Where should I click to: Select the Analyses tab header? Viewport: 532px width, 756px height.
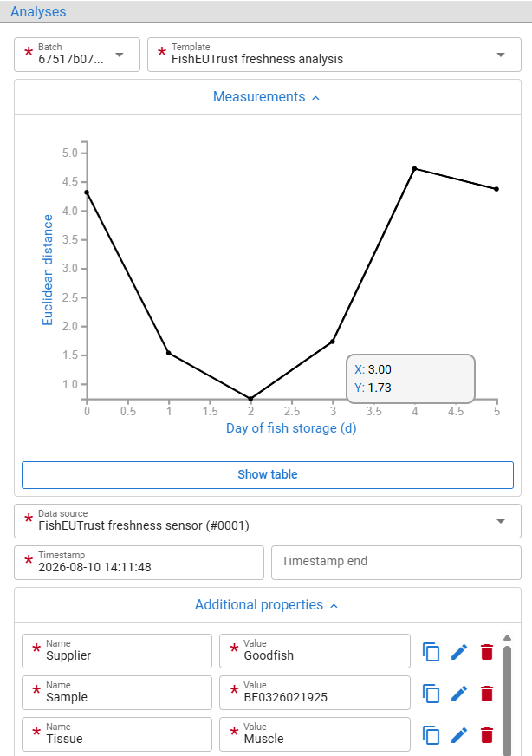tap(38, 11)
